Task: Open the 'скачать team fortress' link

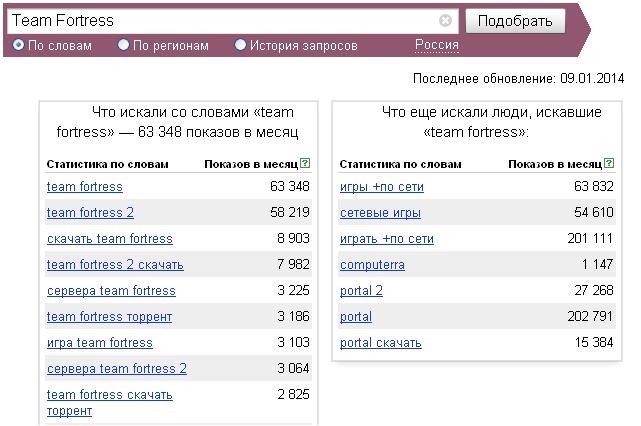Action: pyautogui.click(x=110, y=239)
